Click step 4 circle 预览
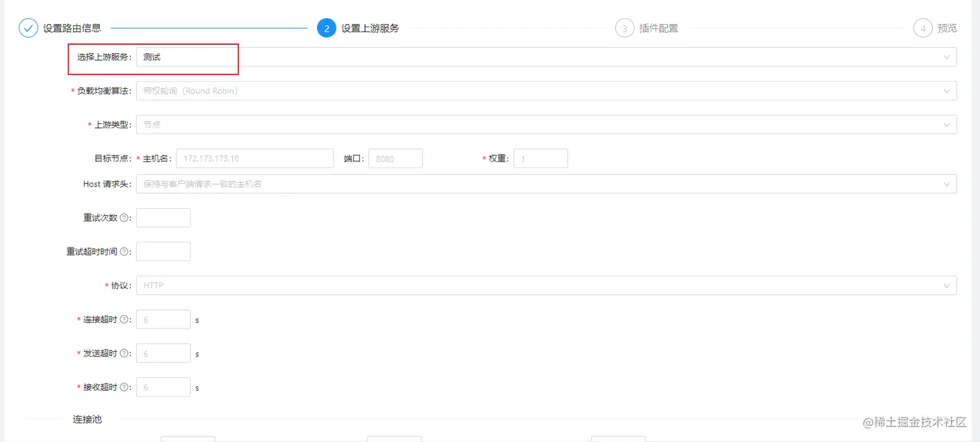The width and height of the screenshot is (980, 442). [922, 29]
